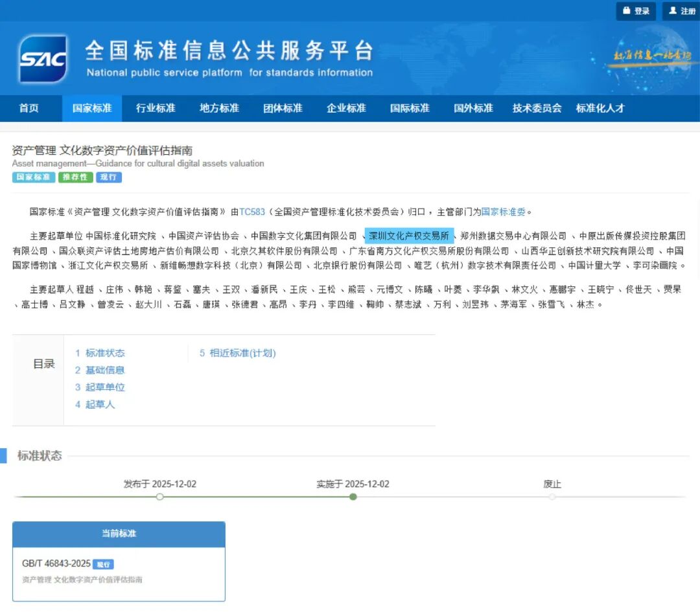The height and width of the screenshot is (612, 700).
Task: Click the 发布于 2025-12-02 timeline marker
Action: click(160, 497)
